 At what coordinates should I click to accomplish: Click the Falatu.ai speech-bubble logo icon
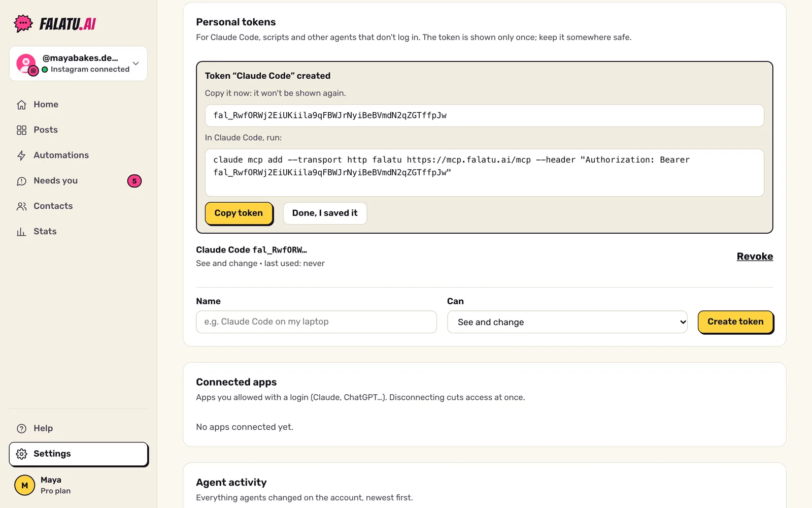pos(23,23)
